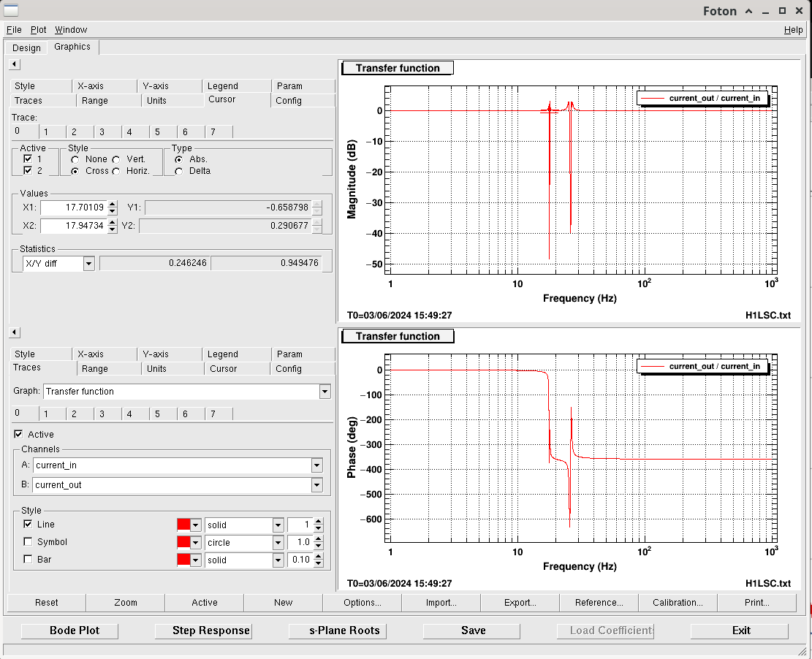Open the channel A current_in dropdown
Screen dimensions: 812x659
(x=316, y=465)
